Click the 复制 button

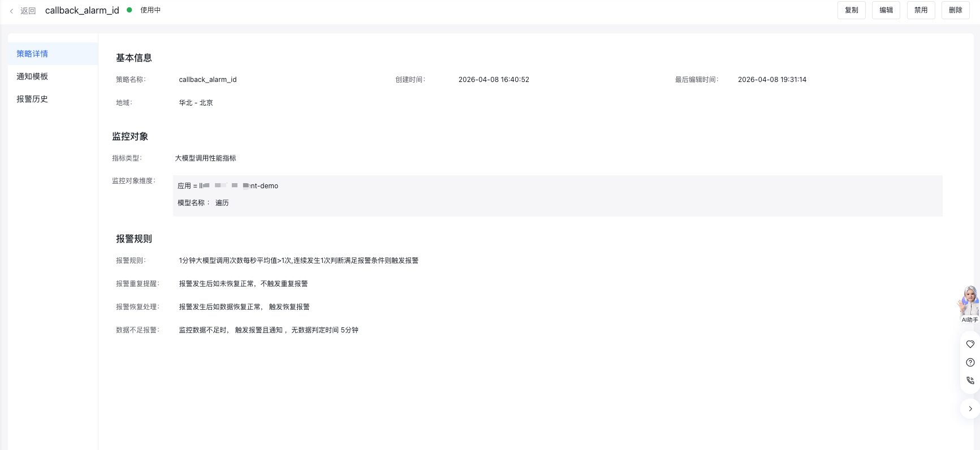851,10
